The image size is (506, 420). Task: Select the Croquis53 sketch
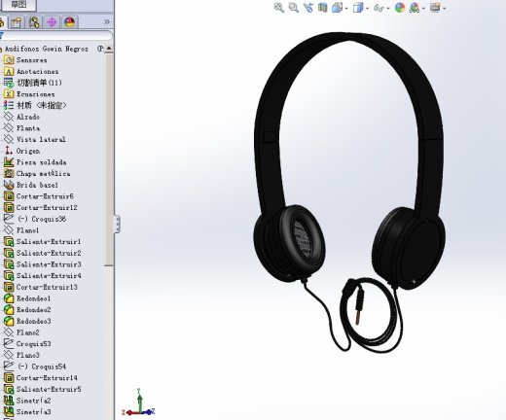[x=33, y=344]
